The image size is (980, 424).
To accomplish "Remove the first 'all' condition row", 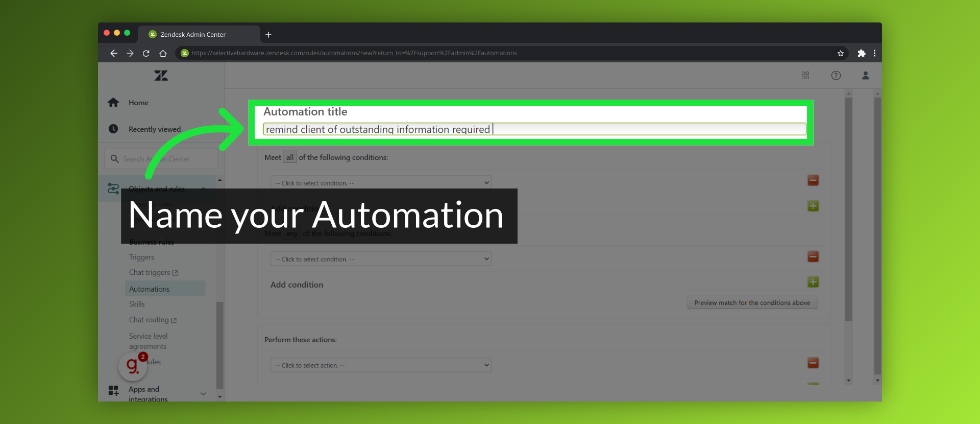I will (813, 180).
